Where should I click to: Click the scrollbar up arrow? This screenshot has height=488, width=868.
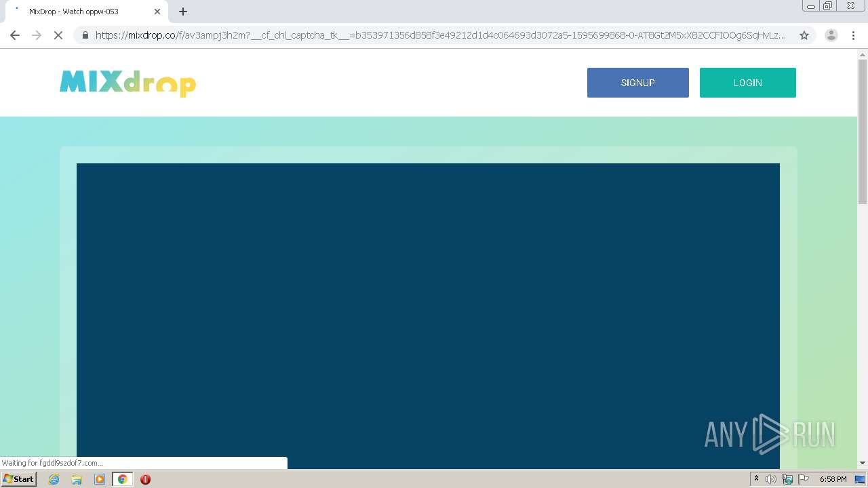click(863, 54)
